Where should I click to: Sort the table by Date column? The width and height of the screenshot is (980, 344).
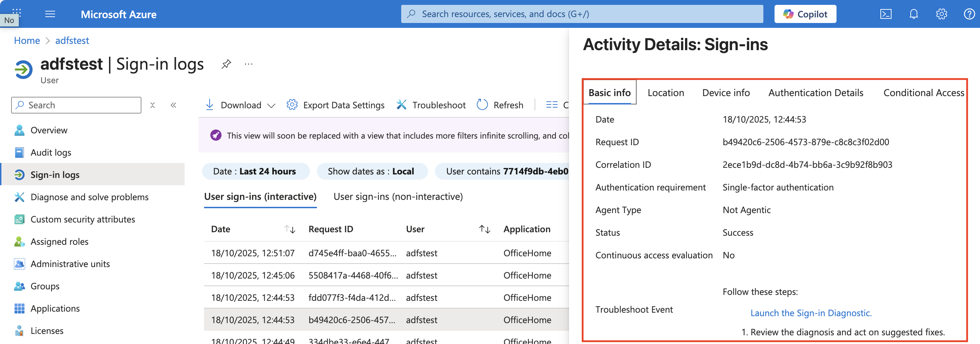pyautogui.click(x=289, y=229)
